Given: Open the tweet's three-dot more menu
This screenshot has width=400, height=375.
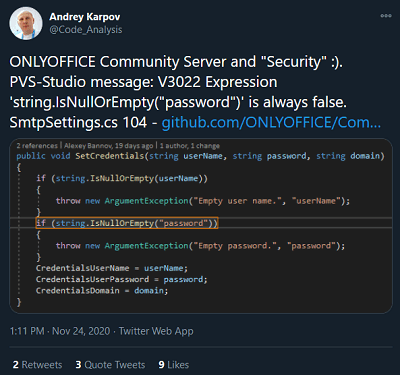Looking at the screenshot, I should [386, 16].
